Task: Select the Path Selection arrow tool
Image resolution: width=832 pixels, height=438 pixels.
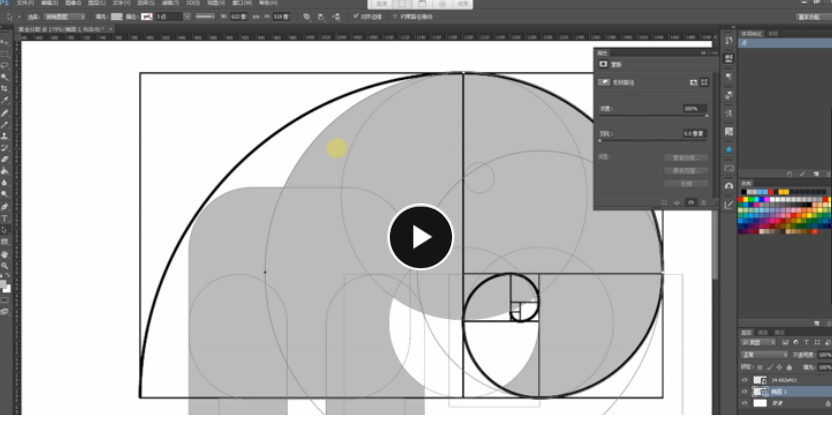Action: (5, 230)
